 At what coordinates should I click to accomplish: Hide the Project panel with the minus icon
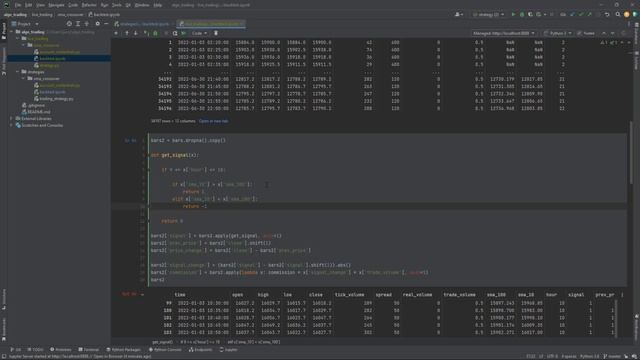pos(106,24)
